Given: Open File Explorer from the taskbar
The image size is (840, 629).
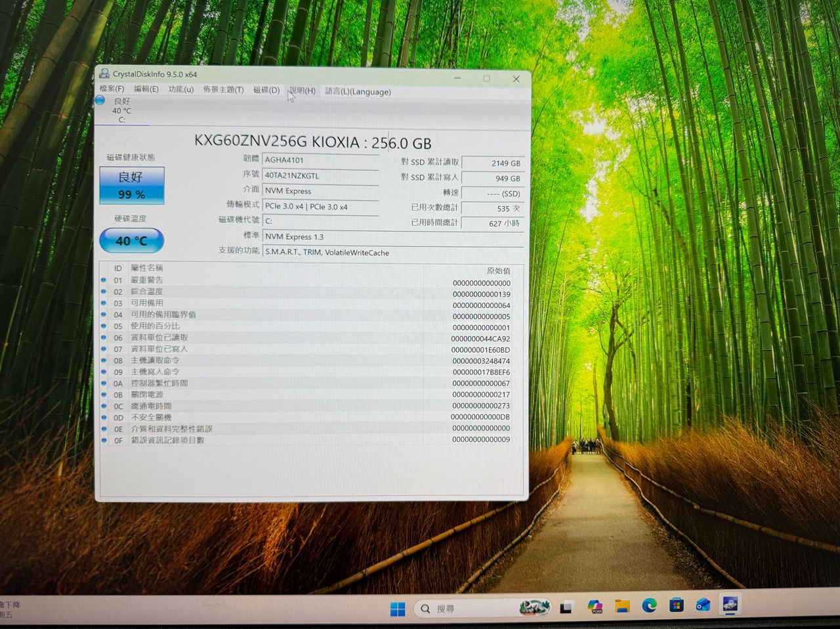Looking at the screenshot, I should 621,606.
